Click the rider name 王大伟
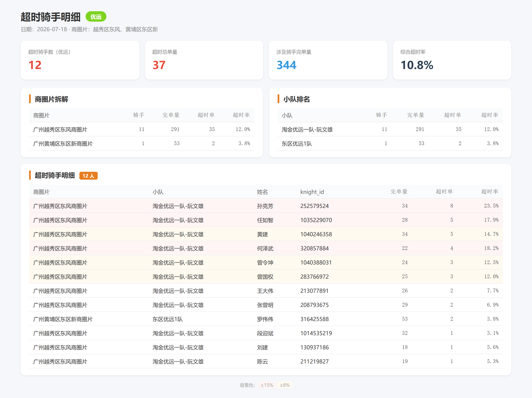The image size is (532, 398). point(265,291)
